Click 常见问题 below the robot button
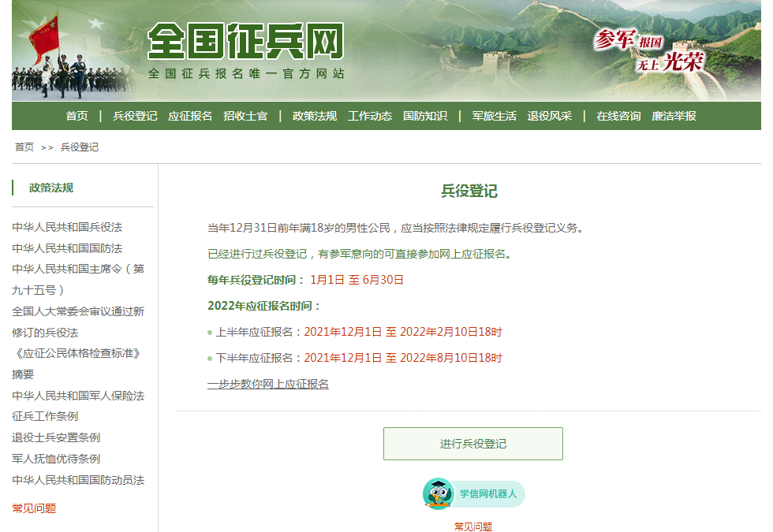Screen dimensions: 773x532 [472, 526]
